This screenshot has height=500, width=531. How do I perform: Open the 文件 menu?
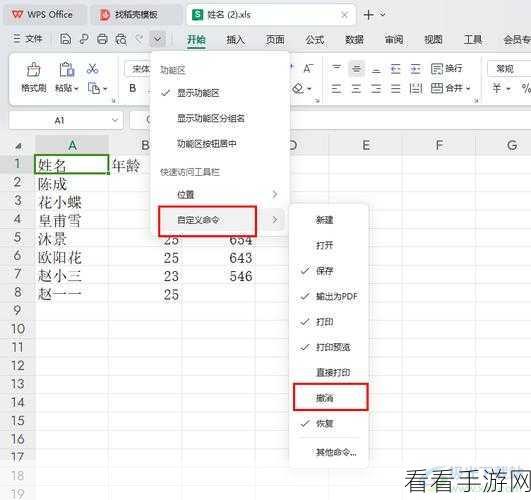point(28,39)
